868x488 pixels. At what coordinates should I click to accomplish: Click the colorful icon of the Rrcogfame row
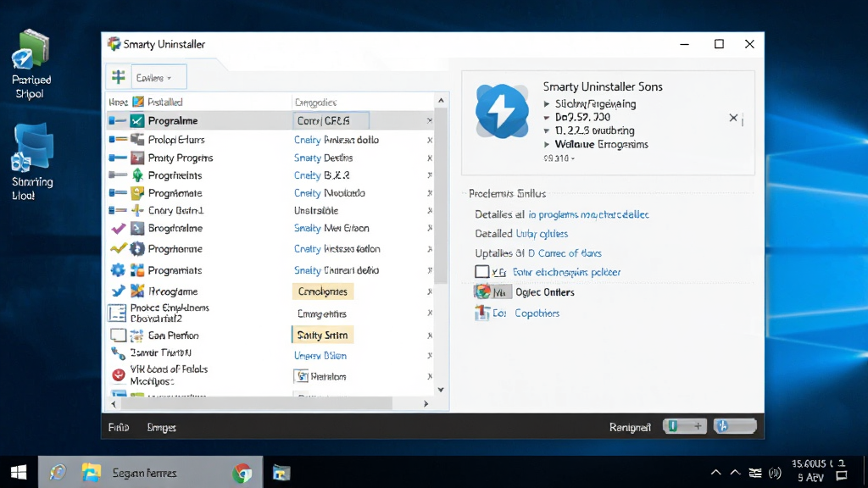pos(137,291)
